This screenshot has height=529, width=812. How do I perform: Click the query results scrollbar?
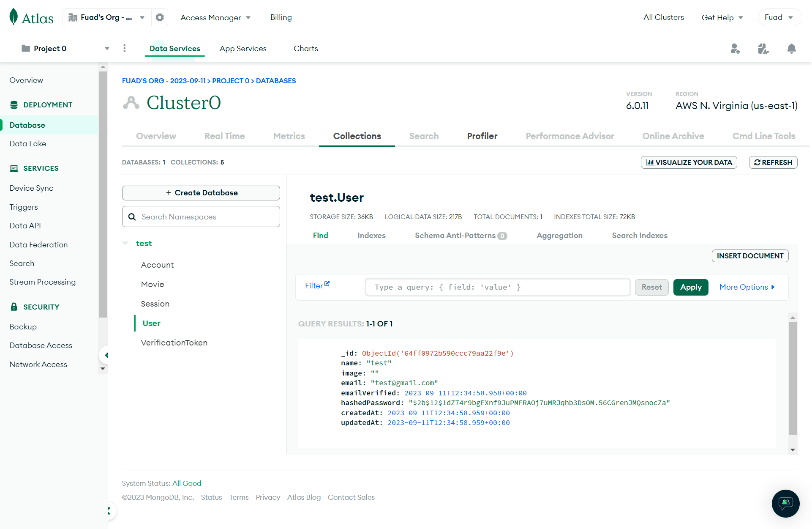pos(793,378)
